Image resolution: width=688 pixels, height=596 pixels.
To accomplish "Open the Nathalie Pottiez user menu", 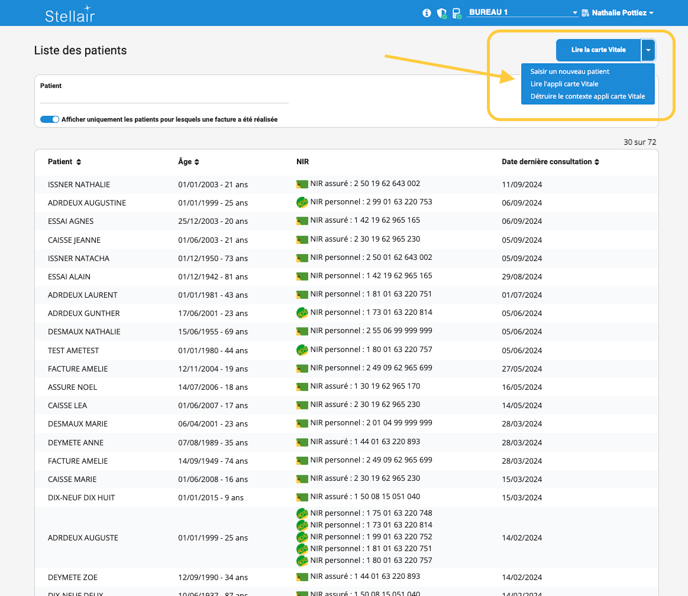I will tap(622, 13).
